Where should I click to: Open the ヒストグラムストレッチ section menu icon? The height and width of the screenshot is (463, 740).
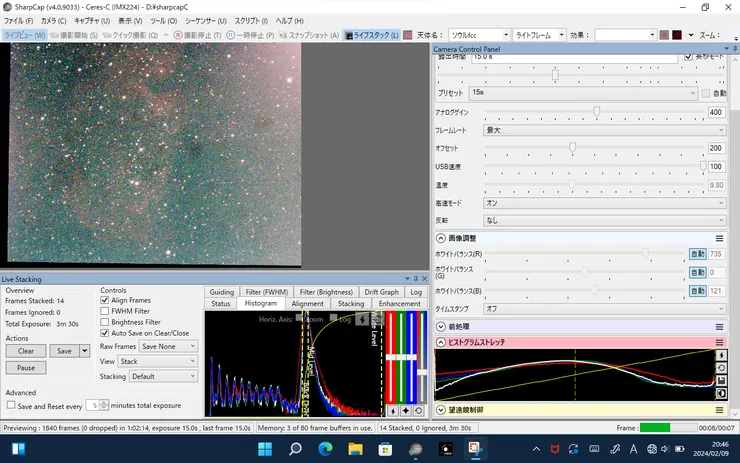coord(719,342)
